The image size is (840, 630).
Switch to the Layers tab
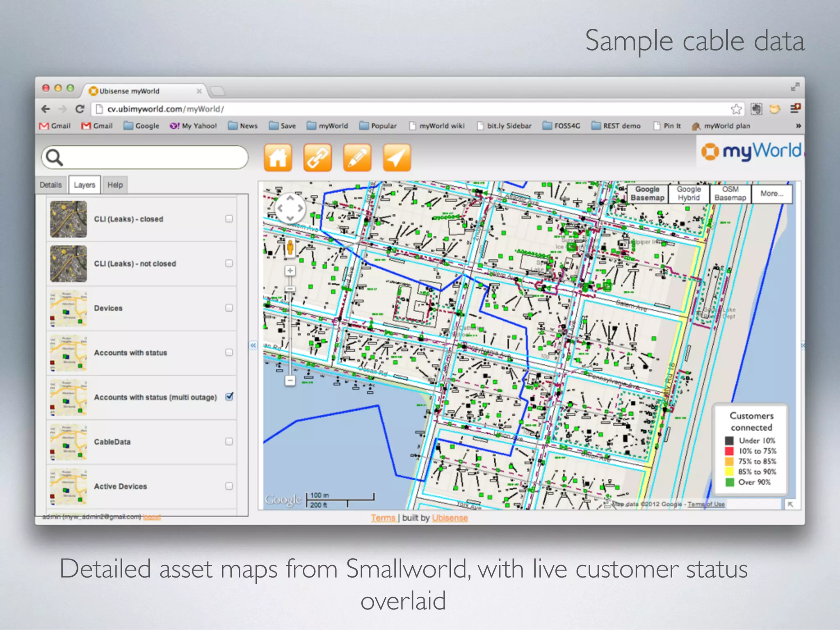(x=84, y=185)
